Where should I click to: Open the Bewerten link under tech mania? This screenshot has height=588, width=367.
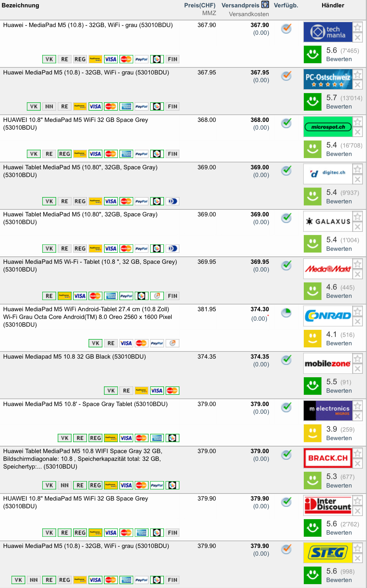click(x=339, y=59)
